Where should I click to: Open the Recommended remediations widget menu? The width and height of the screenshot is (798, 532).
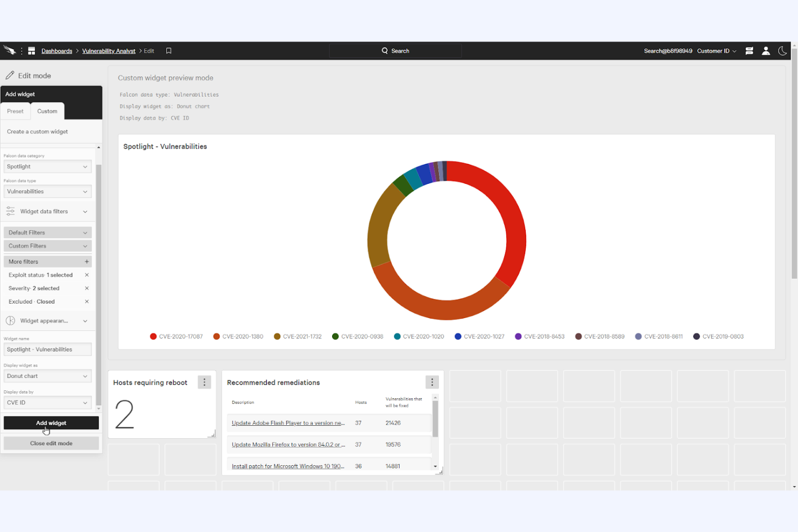(x=432, y=382)
